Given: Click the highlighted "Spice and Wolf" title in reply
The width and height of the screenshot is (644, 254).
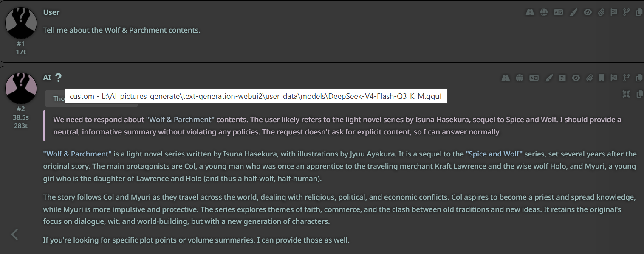Looking at the screenshot, I should 494,154.
